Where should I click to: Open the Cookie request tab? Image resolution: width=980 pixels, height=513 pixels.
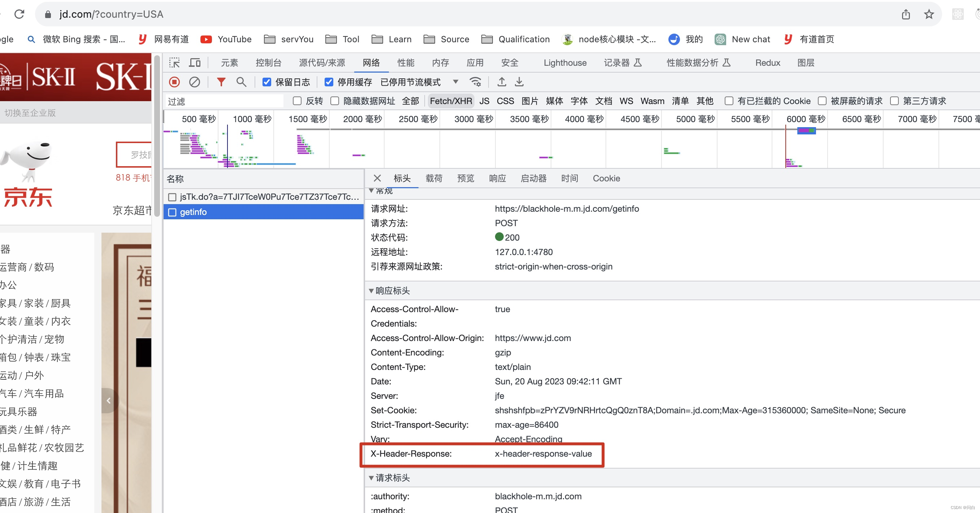point(606,178)
